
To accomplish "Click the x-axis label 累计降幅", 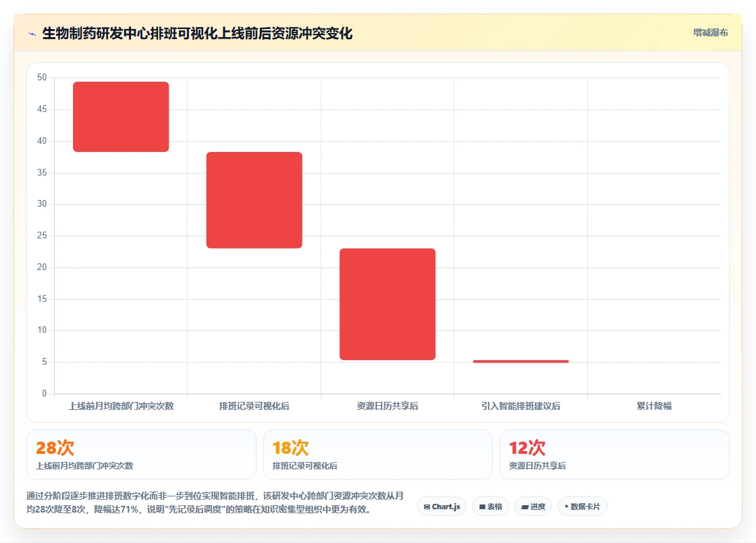I will [x=654, y=406].
